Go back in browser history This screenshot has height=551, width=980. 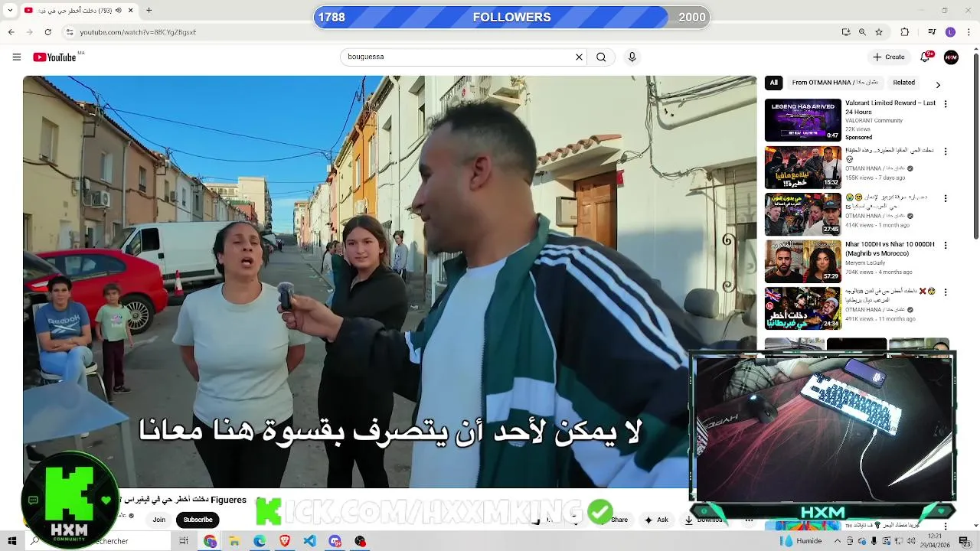11,32
